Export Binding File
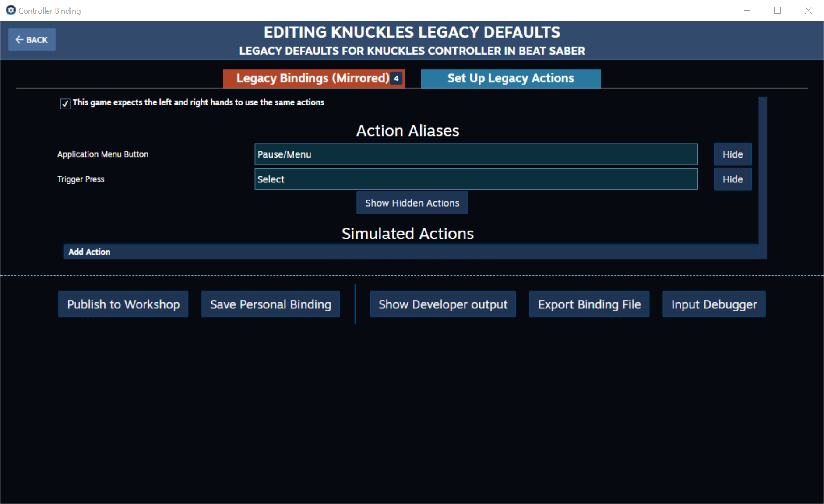Screen dimensions: 824x504 tap(589, 304)
